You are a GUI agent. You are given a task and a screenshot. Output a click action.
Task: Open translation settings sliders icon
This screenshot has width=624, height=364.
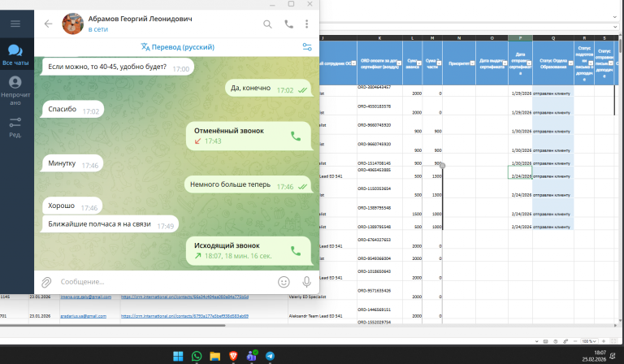pyautogui.click(x=307, y=47)
